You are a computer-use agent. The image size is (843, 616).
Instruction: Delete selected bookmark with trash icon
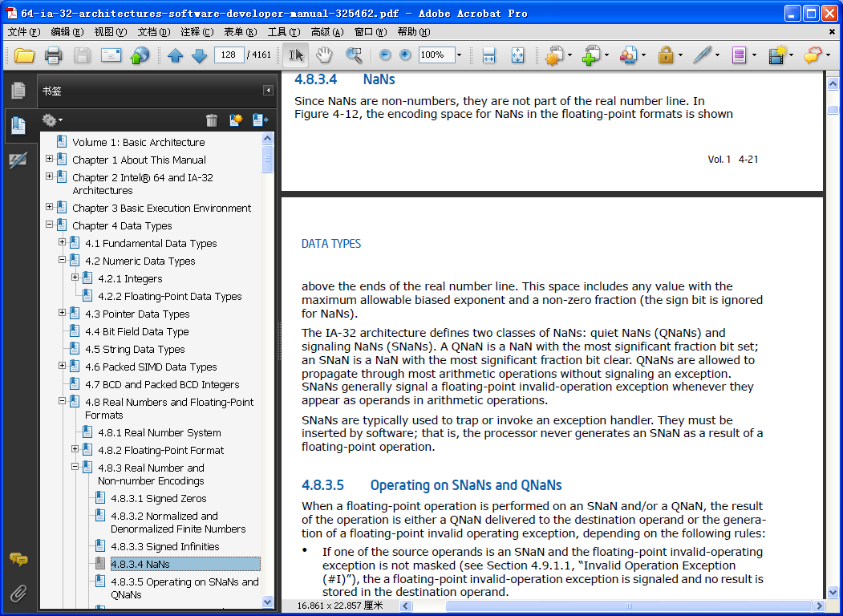click(x=211, y=120)
